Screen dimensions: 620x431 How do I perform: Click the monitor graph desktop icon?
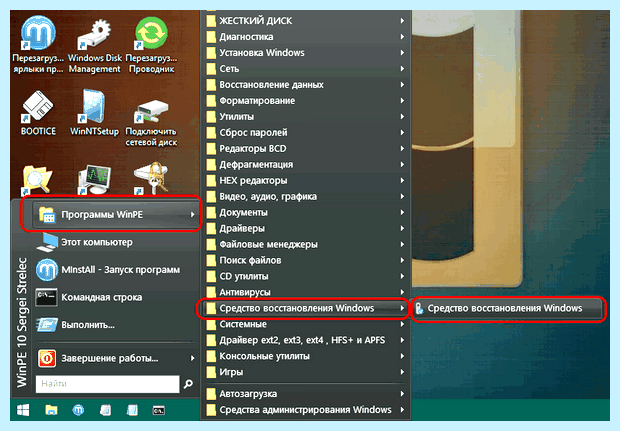point(94,180)
